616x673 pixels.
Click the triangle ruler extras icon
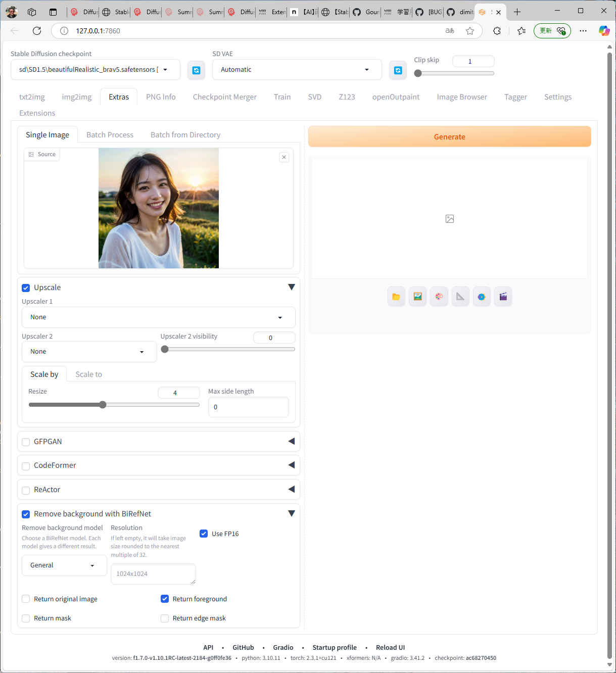point(460,297)
